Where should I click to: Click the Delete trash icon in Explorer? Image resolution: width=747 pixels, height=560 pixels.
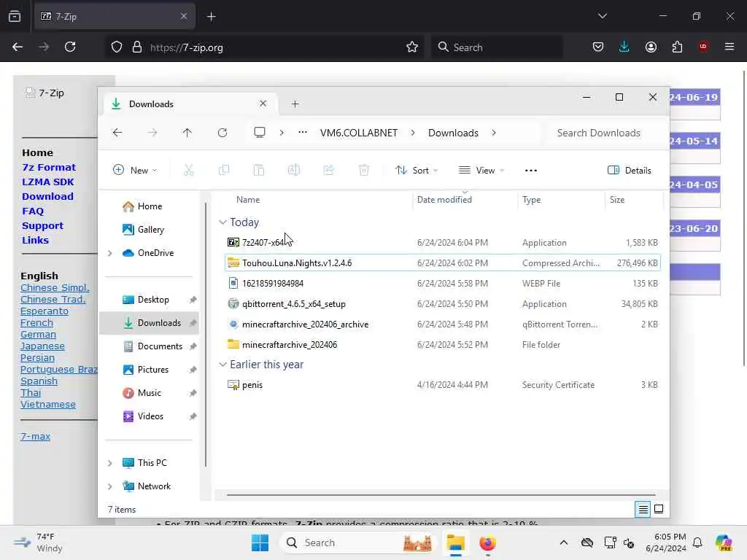(364, 170)
